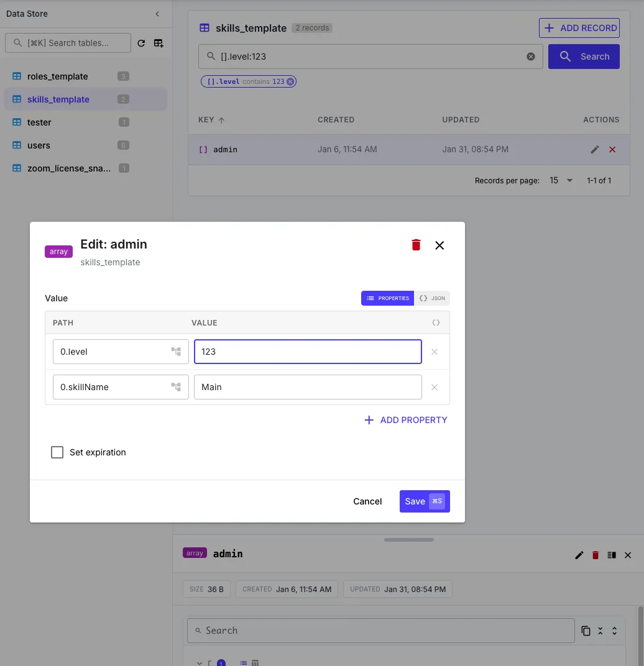Collapse all JSON nodes
This screenshot has height=666, width=644.
click(600, 630)
